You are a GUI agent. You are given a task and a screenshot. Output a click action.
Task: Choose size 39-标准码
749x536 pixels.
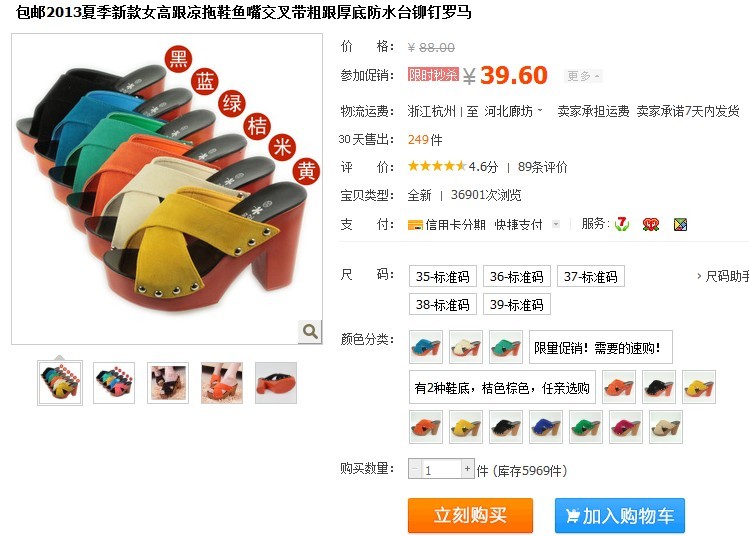(x=517, y=304)
